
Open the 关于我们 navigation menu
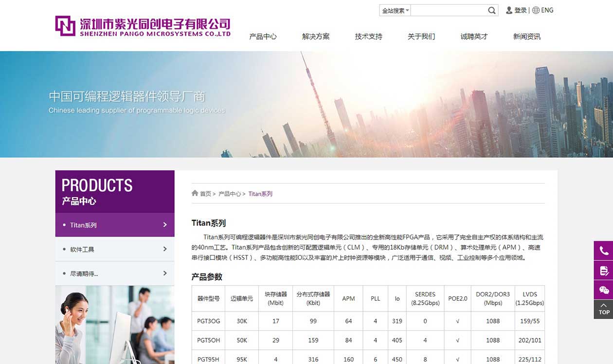click(421, 36)
